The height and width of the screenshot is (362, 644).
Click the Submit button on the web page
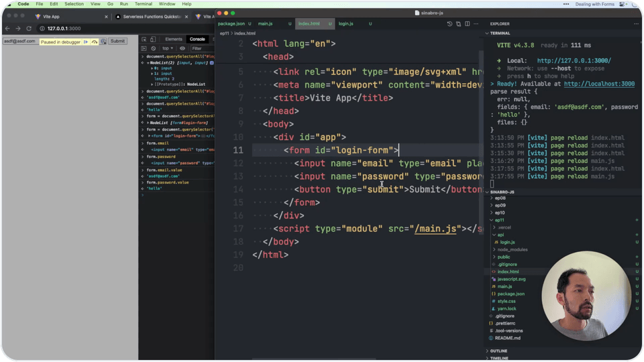click(117, 41)
